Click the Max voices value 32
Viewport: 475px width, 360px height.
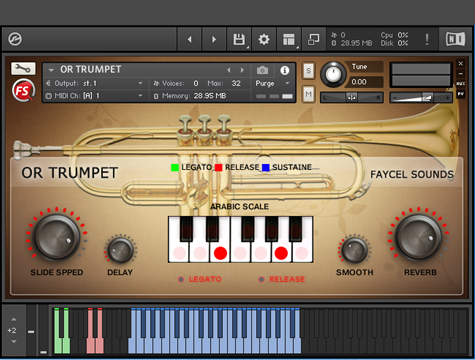click(236, 83)
